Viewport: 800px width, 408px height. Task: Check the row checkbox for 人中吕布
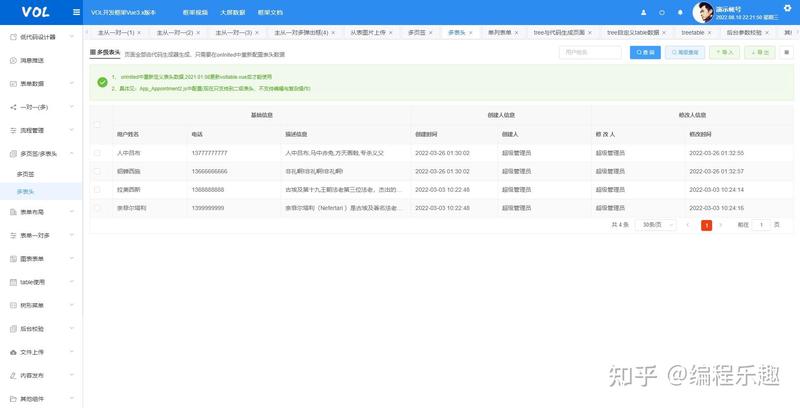[x=97, y=153]
